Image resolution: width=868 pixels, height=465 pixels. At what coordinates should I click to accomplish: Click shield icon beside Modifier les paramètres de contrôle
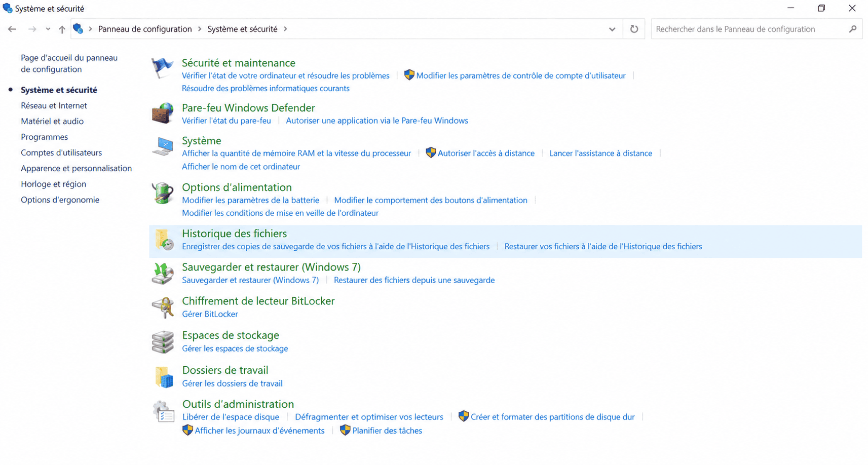(409, 75)
